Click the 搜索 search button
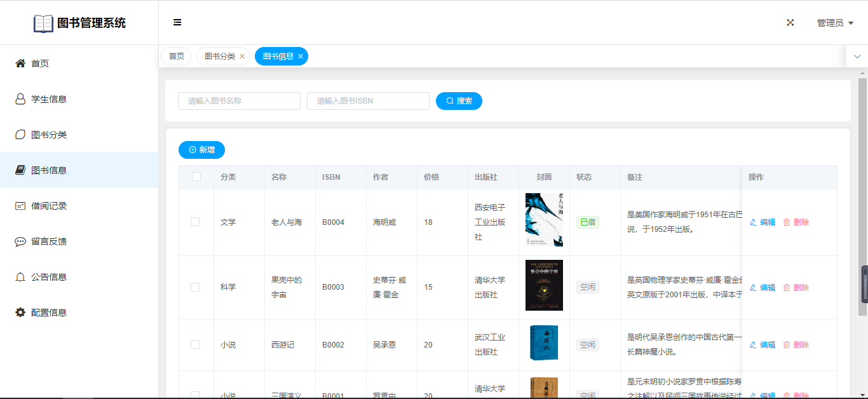This screenshot has width=868, height=399. (459, 101)
